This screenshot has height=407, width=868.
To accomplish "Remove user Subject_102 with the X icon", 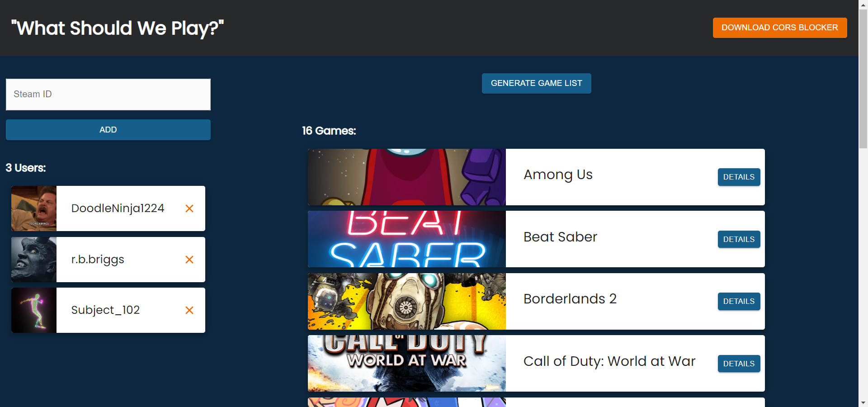I will coord(189,310).
